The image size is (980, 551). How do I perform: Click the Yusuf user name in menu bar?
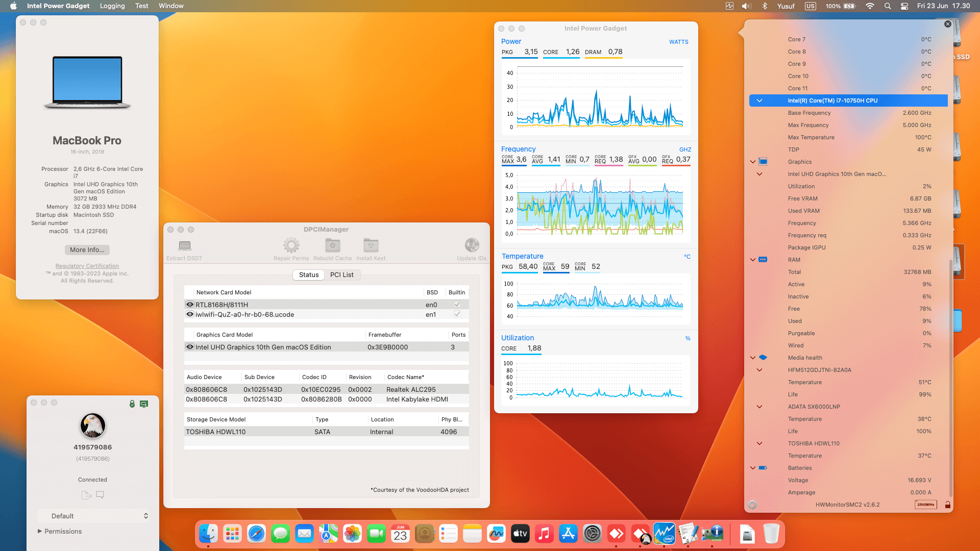click(x=786, y=6)
